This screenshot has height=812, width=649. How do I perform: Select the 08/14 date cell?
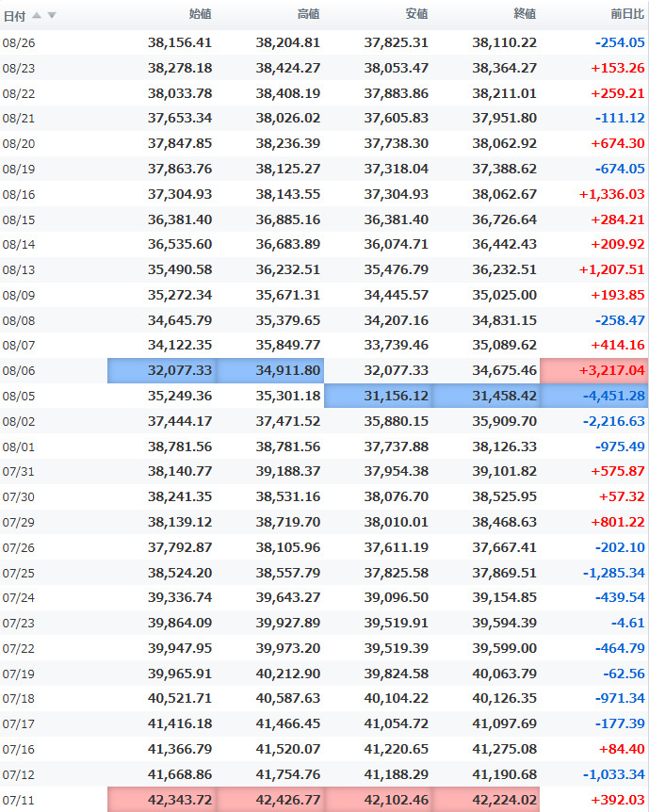[x=19, y=244]
